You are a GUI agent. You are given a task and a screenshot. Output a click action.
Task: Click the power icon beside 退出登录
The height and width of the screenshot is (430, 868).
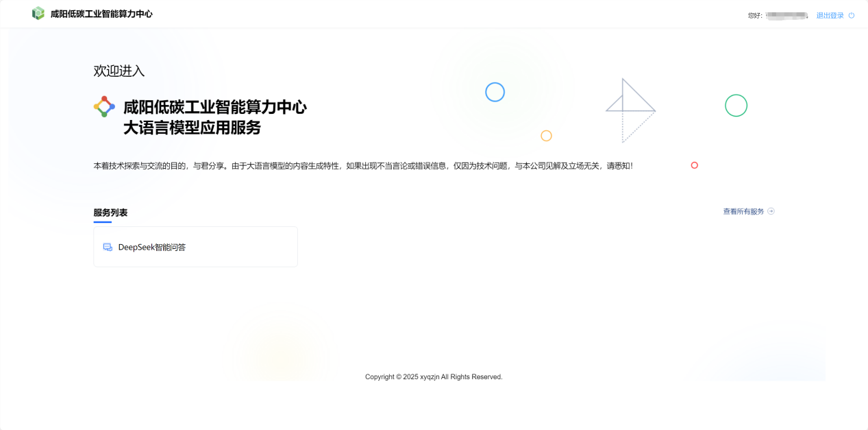[851, 14]
